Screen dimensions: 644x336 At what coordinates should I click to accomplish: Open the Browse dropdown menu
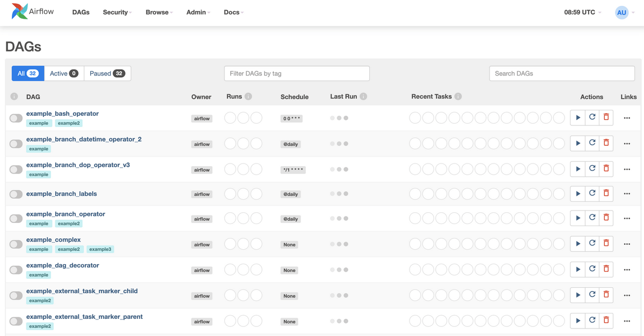tap(159, 12)
